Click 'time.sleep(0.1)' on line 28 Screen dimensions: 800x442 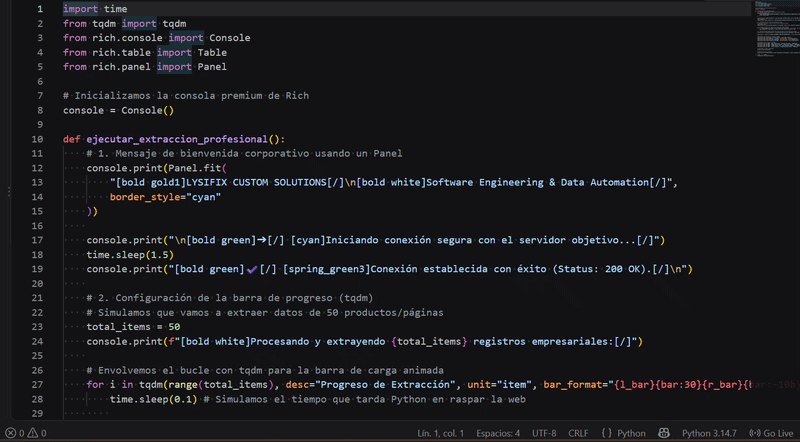tap(154, 399)
